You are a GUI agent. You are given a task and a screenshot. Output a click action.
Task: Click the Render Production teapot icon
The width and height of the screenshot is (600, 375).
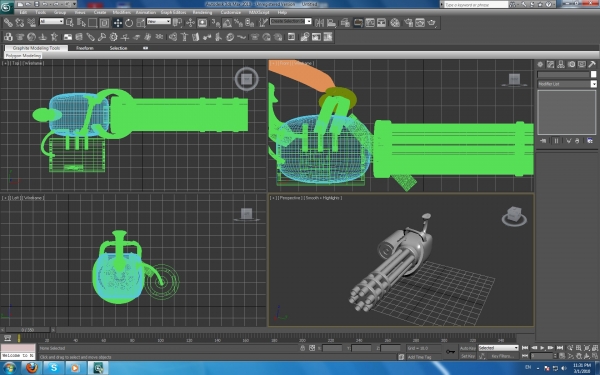432,23
